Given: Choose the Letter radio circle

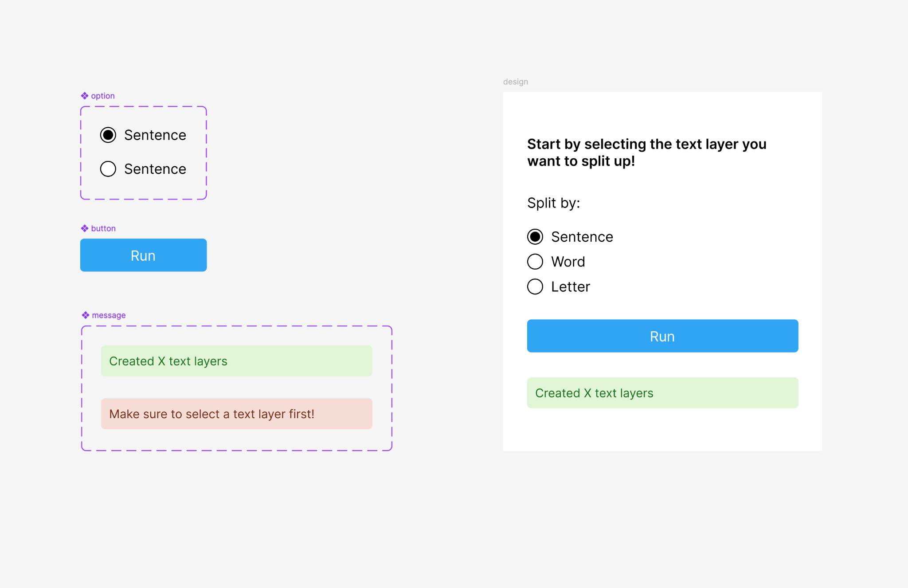Looking at the screenshot, I should (535, 286).
